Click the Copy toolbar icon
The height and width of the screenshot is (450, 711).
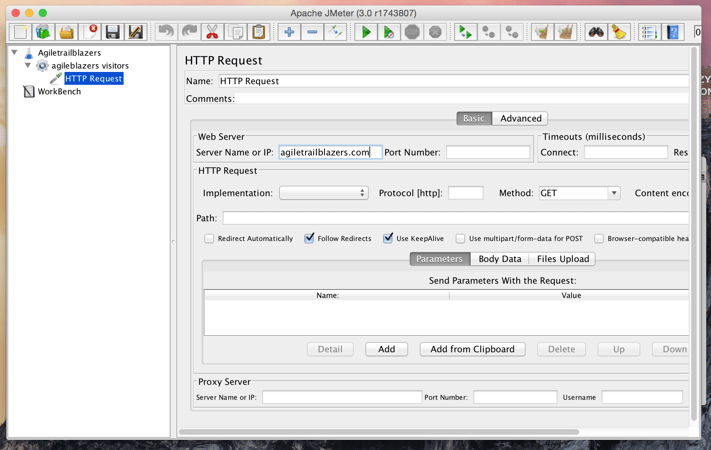[x=235, y=32]
